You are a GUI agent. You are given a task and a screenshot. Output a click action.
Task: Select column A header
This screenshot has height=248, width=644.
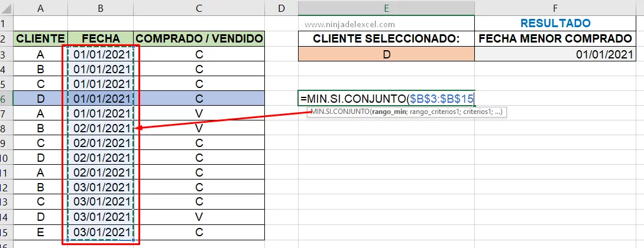[x=40, y=8]
